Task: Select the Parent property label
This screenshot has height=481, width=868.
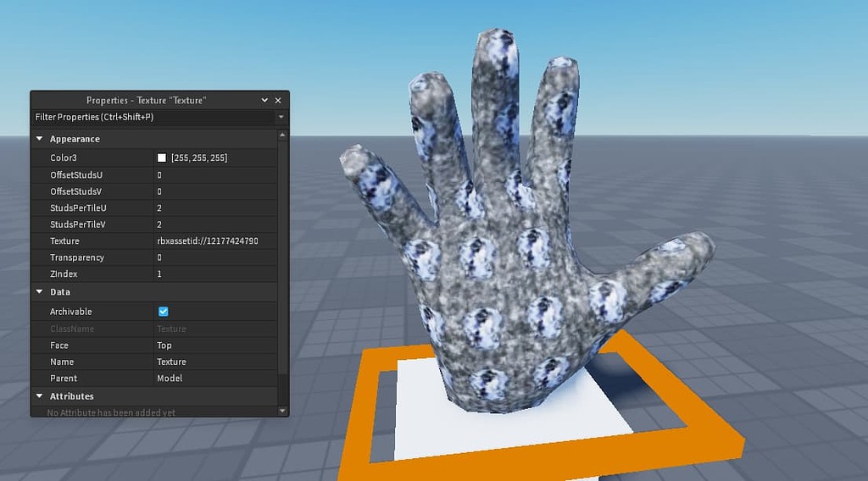Action: coord(64,379)
